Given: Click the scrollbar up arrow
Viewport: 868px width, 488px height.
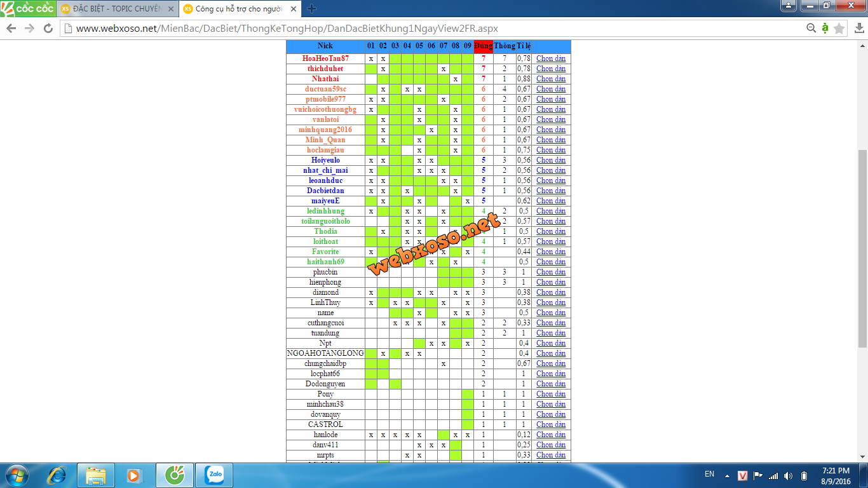Looking at the screenshot, I should 862,45.
